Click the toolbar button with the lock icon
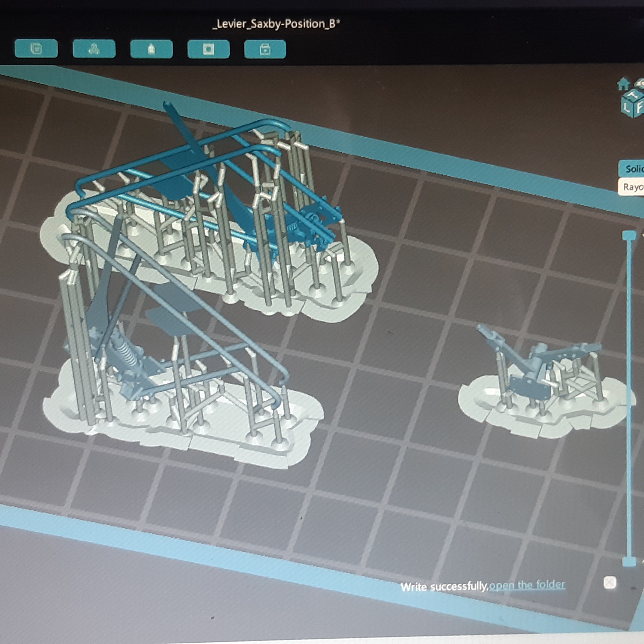The image size is (644, 644). coord(265,49)
